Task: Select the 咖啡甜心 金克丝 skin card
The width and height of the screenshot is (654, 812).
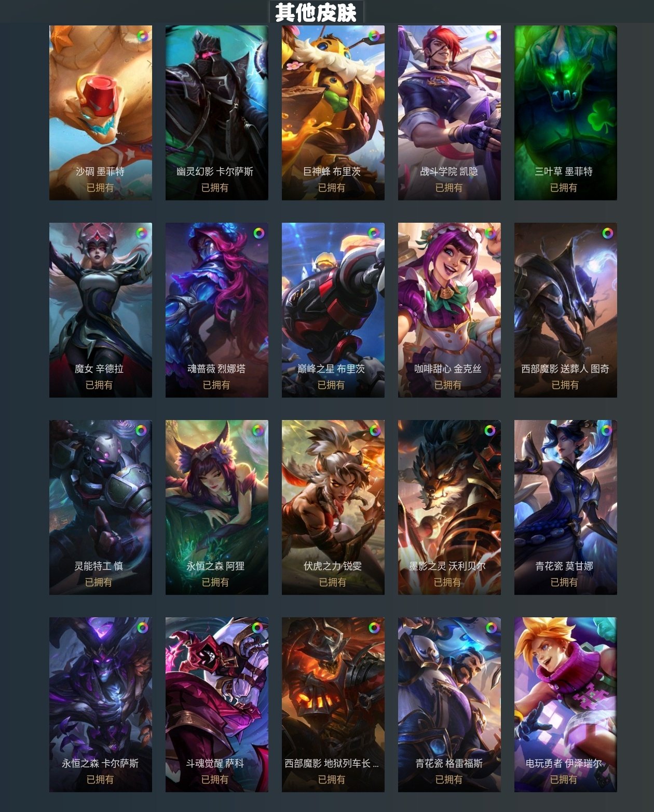Action: [x=449, y=310]
